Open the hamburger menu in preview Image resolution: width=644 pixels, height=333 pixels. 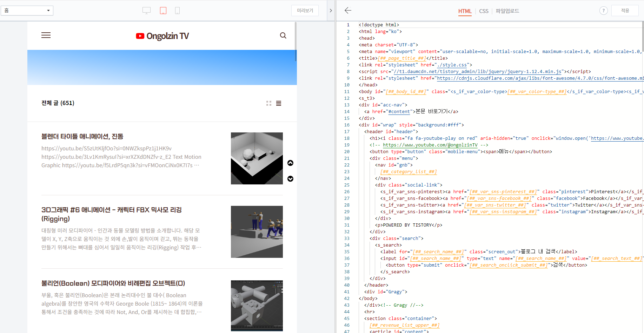46,35
